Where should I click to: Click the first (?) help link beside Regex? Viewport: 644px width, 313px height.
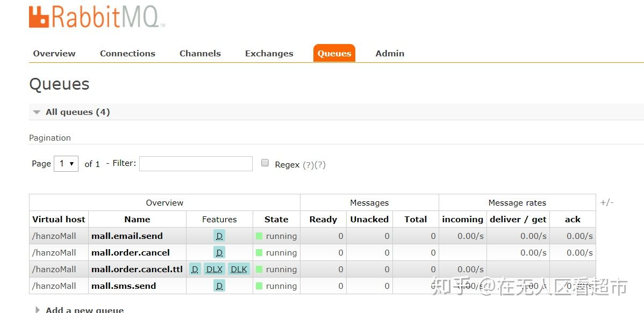pos(309,165)
